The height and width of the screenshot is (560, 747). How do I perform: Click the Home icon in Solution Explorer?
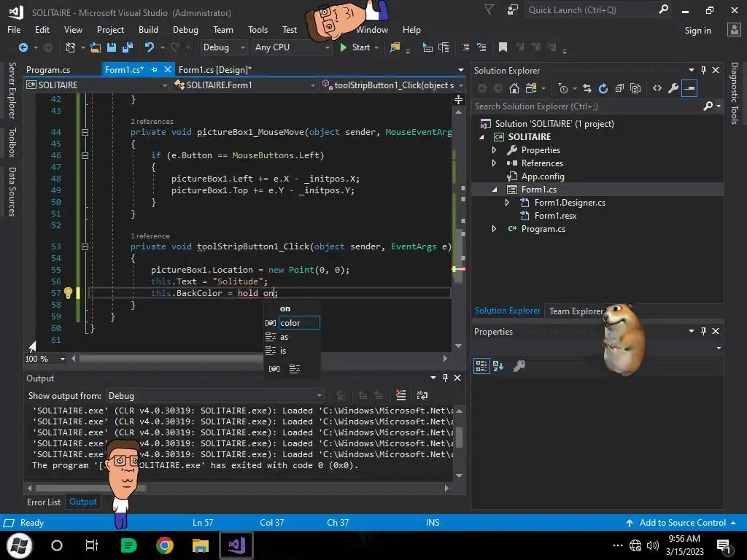point(514,88)
